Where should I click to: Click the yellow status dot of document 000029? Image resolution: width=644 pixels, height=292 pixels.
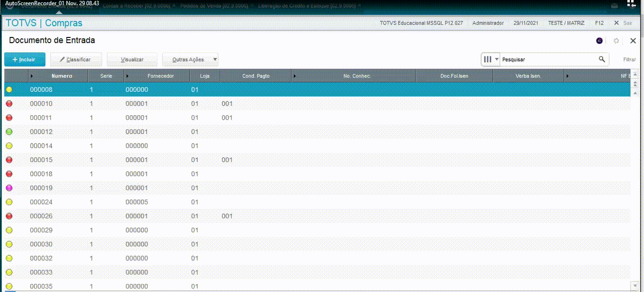(x=9, y=230)
